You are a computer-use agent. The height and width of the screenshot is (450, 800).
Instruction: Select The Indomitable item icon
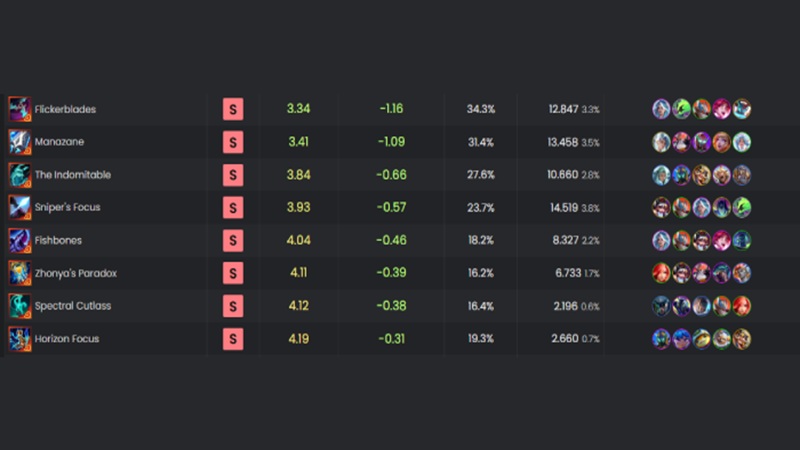[x=19, y=175]
